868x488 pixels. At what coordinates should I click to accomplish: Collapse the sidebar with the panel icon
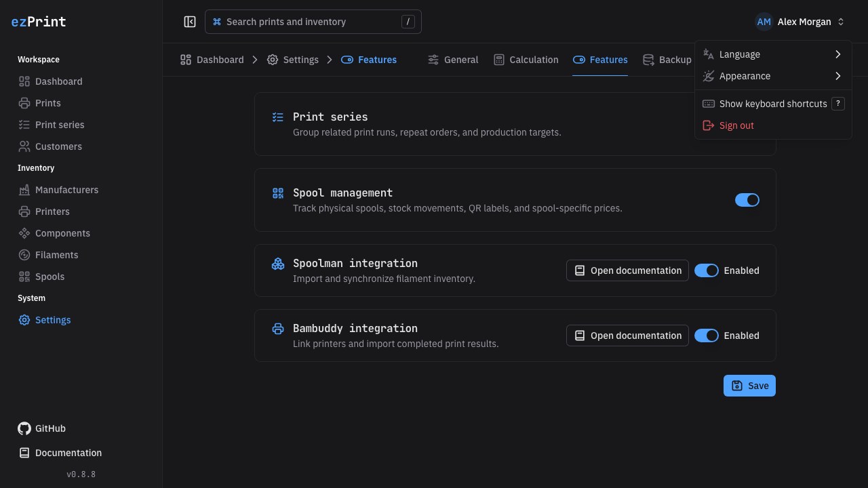click(190, 22)
